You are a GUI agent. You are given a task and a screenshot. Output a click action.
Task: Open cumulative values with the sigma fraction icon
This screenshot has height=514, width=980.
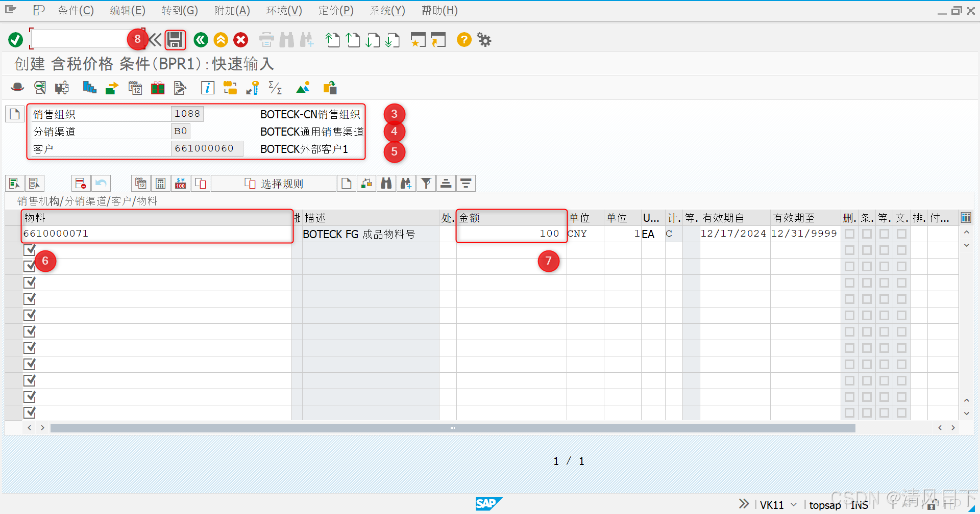pyautogui.click(x=275, y=88)
